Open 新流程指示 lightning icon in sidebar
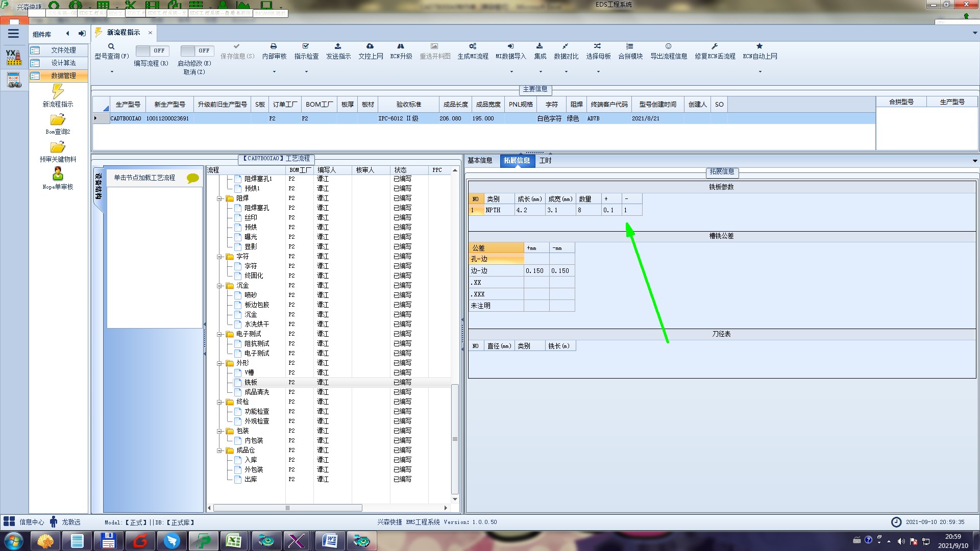Screen dimensions: 980x551 (x=58, y=92)
